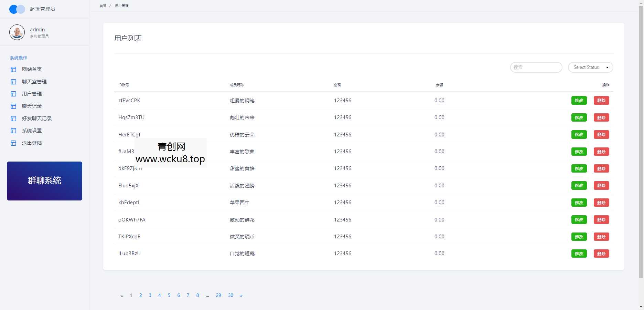Open 聊天记录 menu item
Screen dimensions: 644x310
point(32,106)
